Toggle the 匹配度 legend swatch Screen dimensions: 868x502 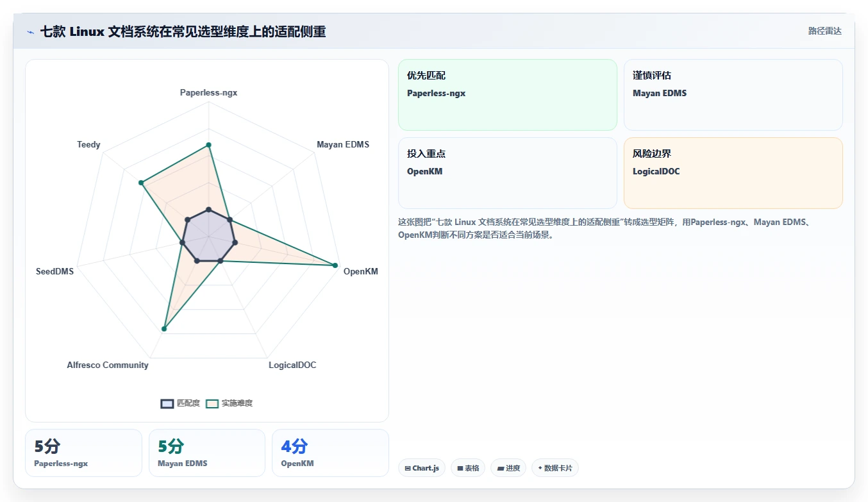pyautogui.click(x=167, y=403)
